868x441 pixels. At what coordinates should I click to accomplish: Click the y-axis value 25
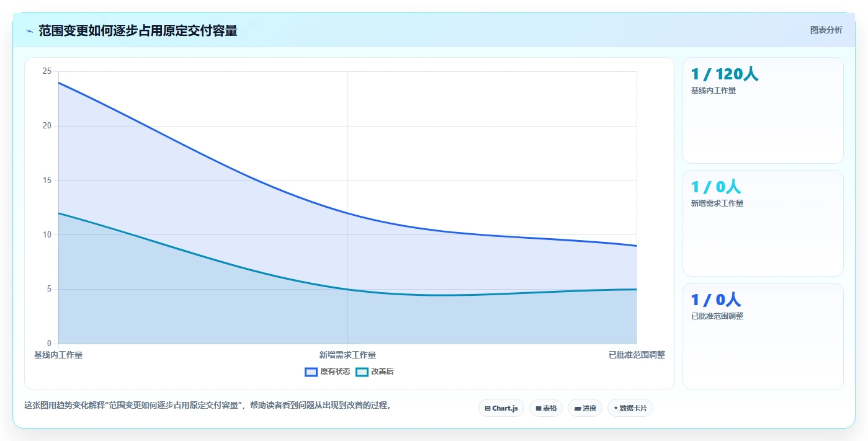click(47, 71)
